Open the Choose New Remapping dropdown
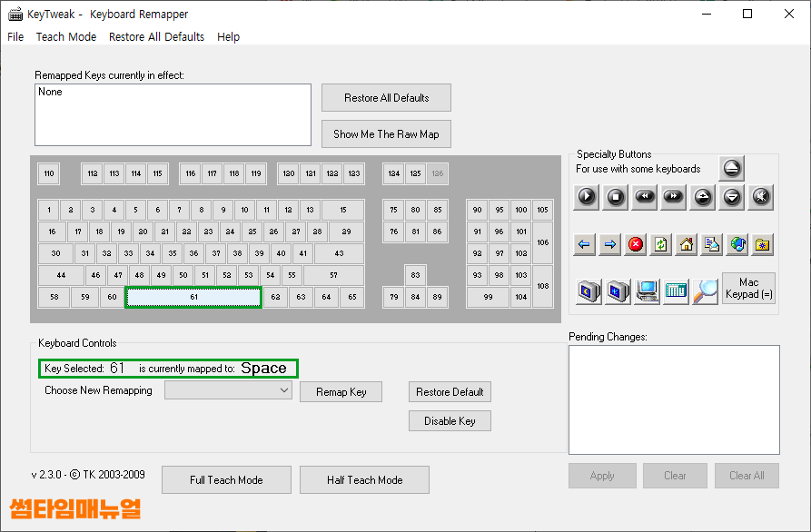Image resolution: width=811 pixels, height=532 pixels. coord(228,390)
